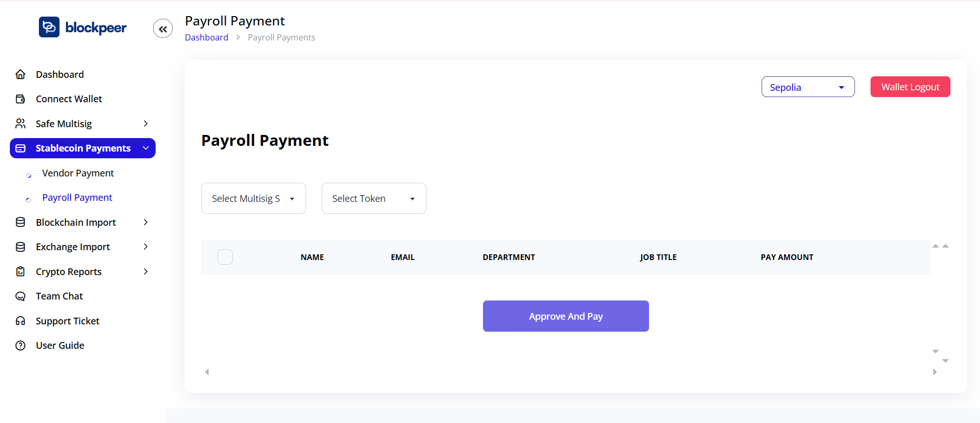
Task: Open the Safe Multisig users icon
Action: (x=20, y=123)
